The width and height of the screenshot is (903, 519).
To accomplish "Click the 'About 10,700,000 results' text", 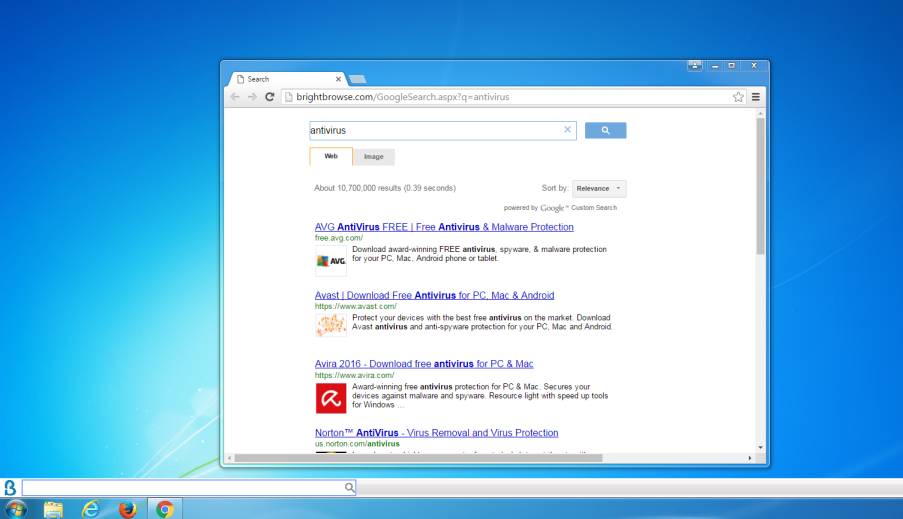I will (x=385, y=188).
